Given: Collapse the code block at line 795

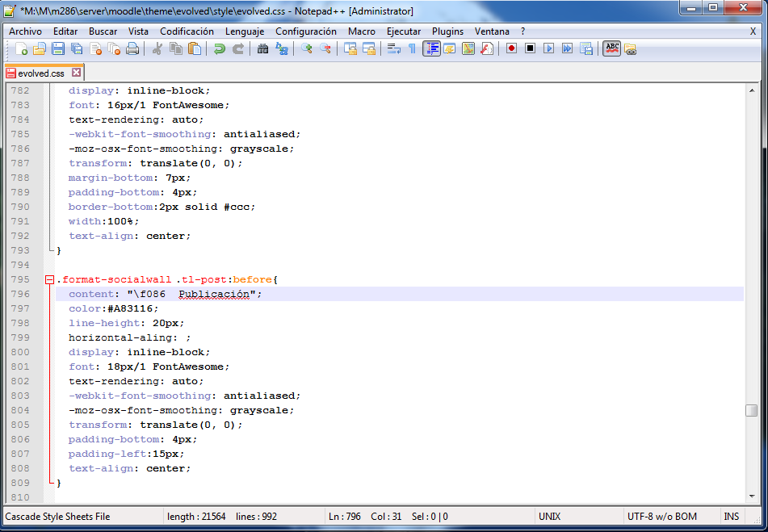Looking at the screenshot, I should point(48,279).
